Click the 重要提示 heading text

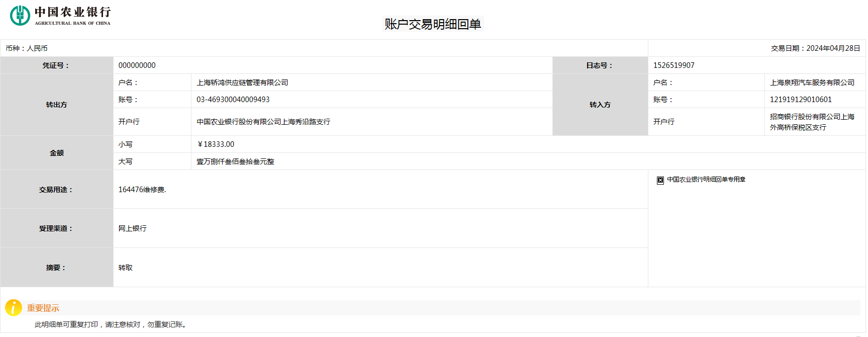pos(43,308)
